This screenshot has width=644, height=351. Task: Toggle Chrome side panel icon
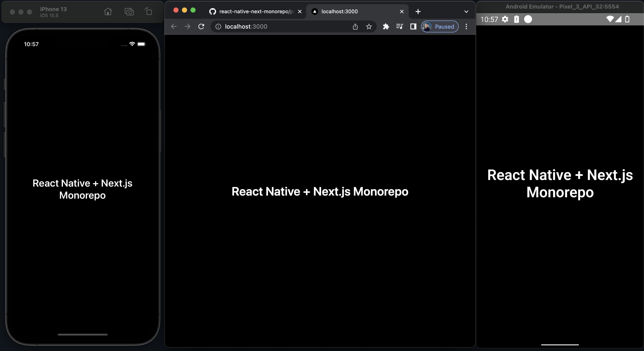pyautogui.click(x=413, y=26)
